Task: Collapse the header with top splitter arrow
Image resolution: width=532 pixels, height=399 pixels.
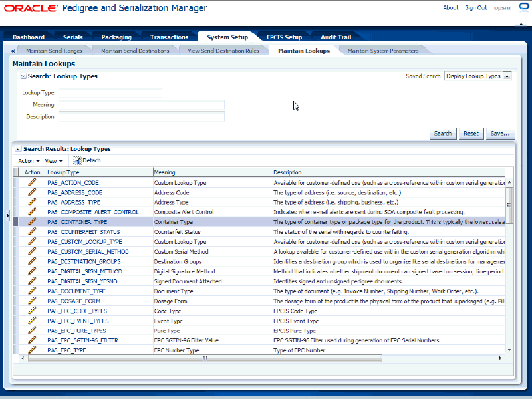Action: click(521, 25)
